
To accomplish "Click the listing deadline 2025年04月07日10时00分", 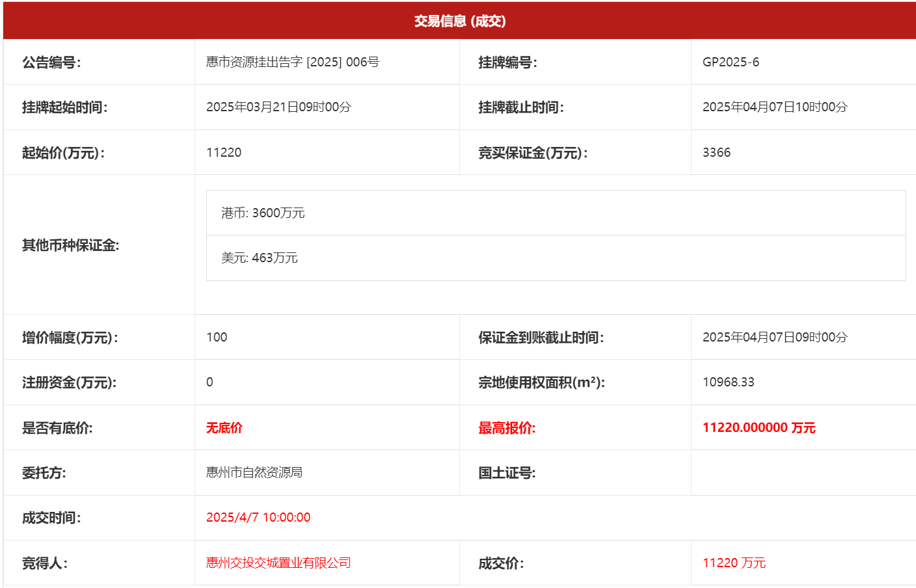I will click(x=775, y=107).
